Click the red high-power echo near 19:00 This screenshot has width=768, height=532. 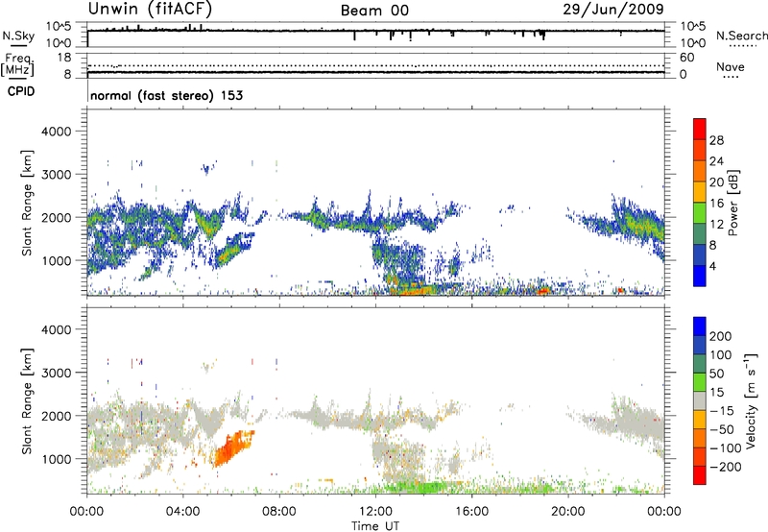click(543, 291)
